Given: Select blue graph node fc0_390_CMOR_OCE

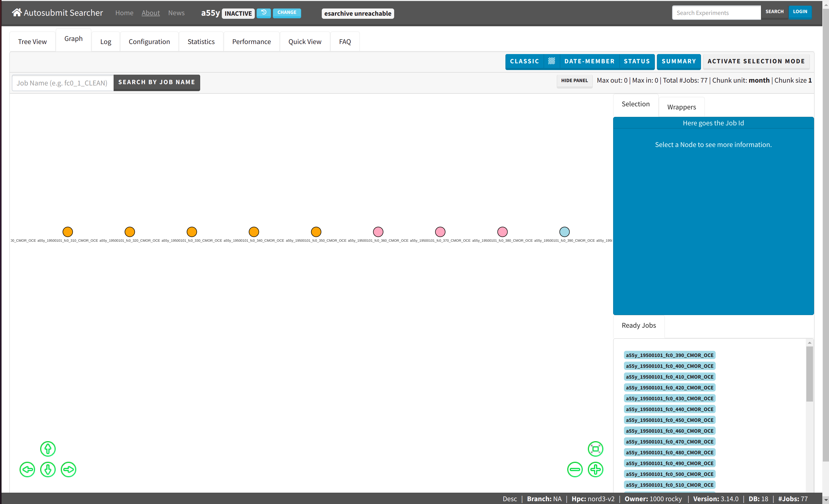Looking at the screenshot, I should 564,232.
